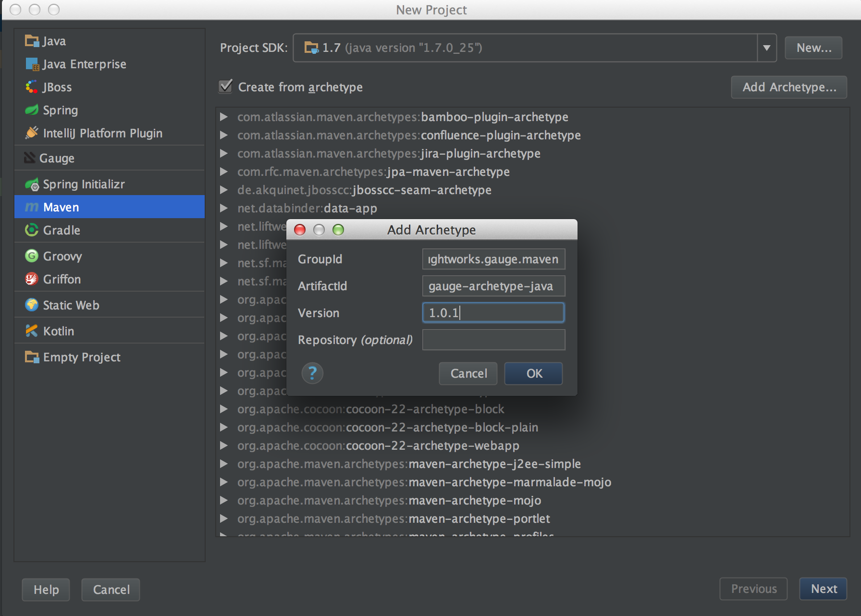
Task: Expand the bamboo-plugin-archetype entry
Action: [x=223, y=117]
